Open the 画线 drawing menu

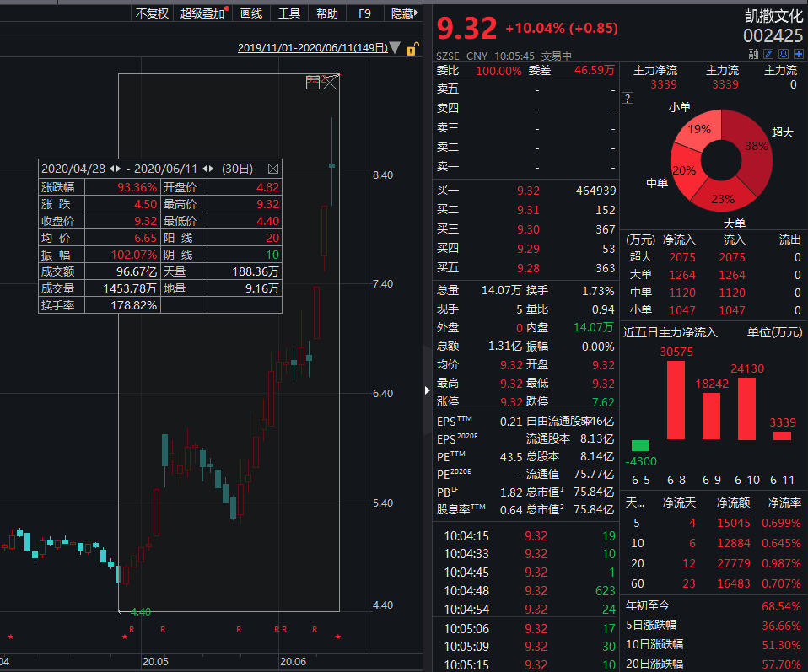coord(251,13)
